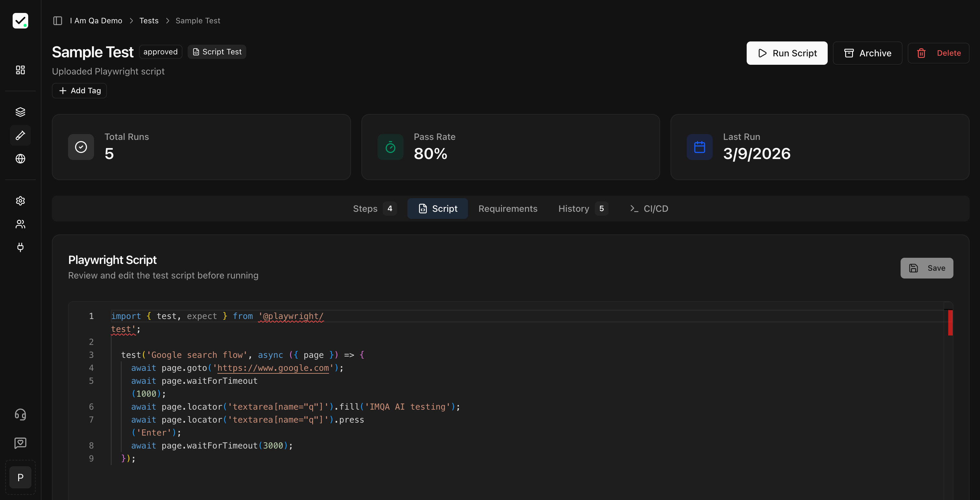Toggle the sidebar panel icon
The width and height of the screenshot is (980, 500).
click(x=57, y=20)
